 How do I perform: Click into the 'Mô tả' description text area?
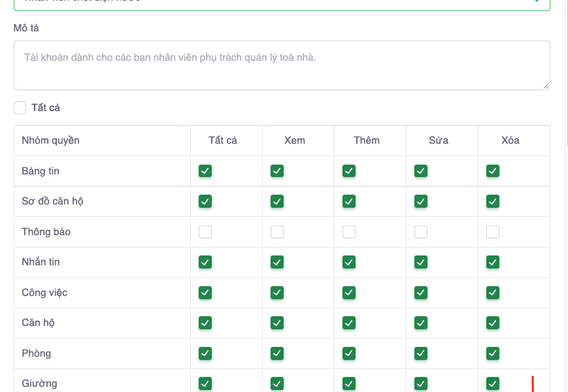pos(281,65)
